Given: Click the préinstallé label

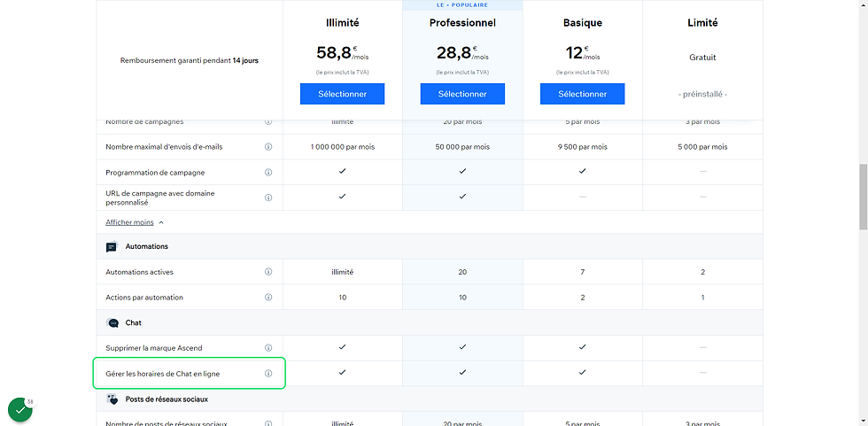Looking at the screenshot, I should click(702, 94).
